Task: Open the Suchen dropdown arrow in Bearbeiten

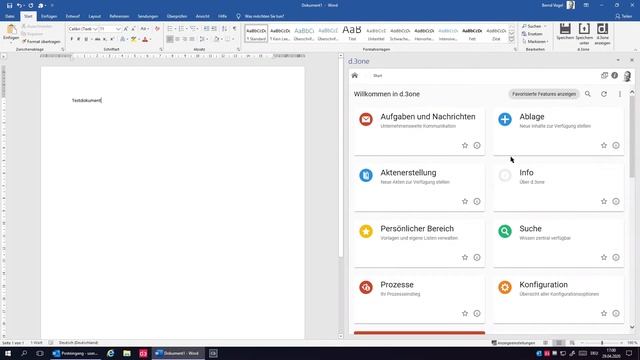Action: (x=545, y=26)
